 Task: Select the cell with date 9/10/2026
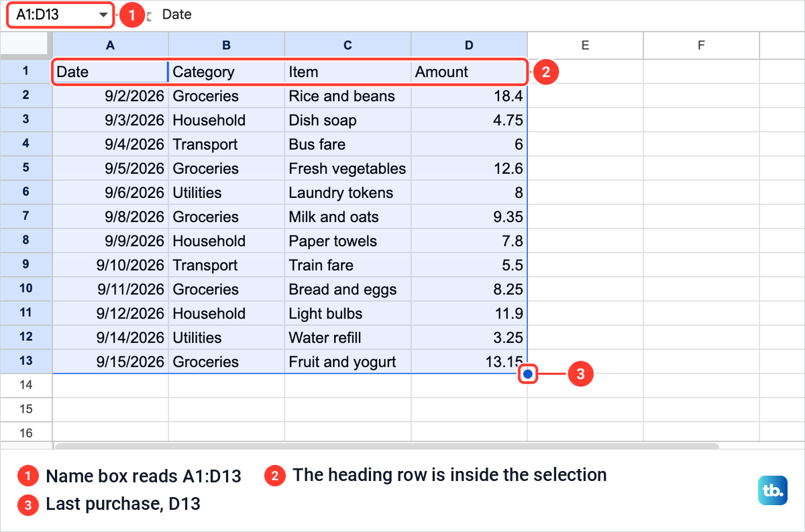click(x=111, y=265)
